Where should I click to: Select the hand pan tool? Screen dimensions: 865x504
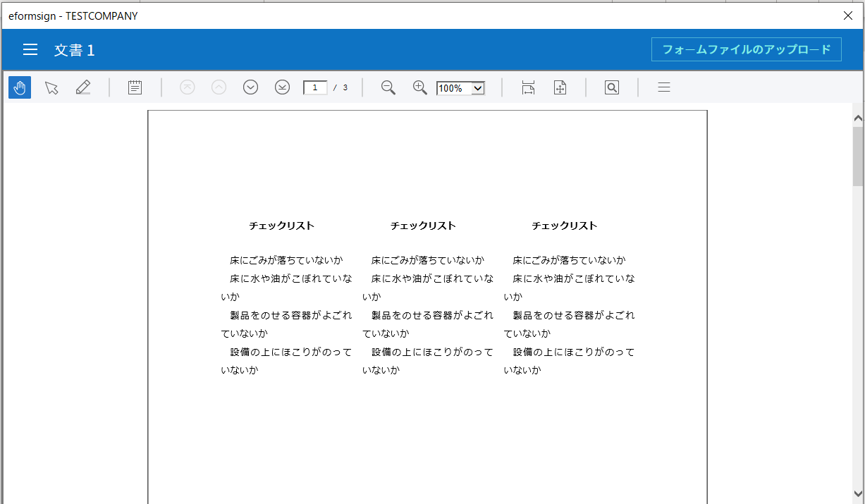pos(20,87)
